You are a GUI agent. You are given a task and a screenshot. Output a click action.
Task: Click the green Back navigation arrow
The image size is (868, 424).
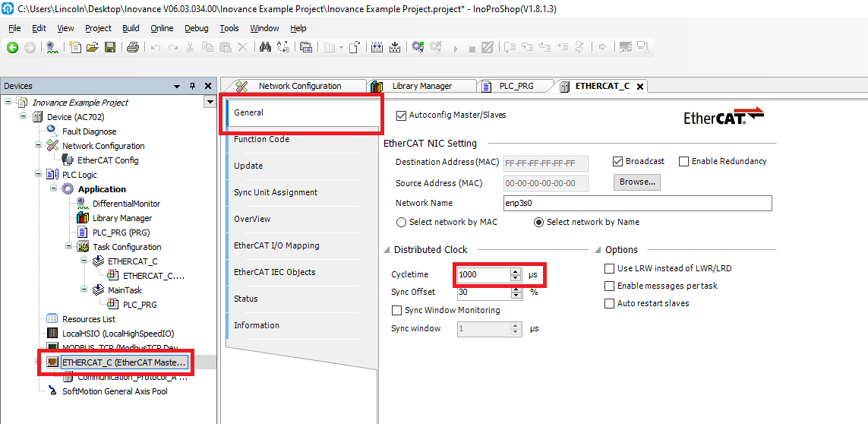pos(12,47)
